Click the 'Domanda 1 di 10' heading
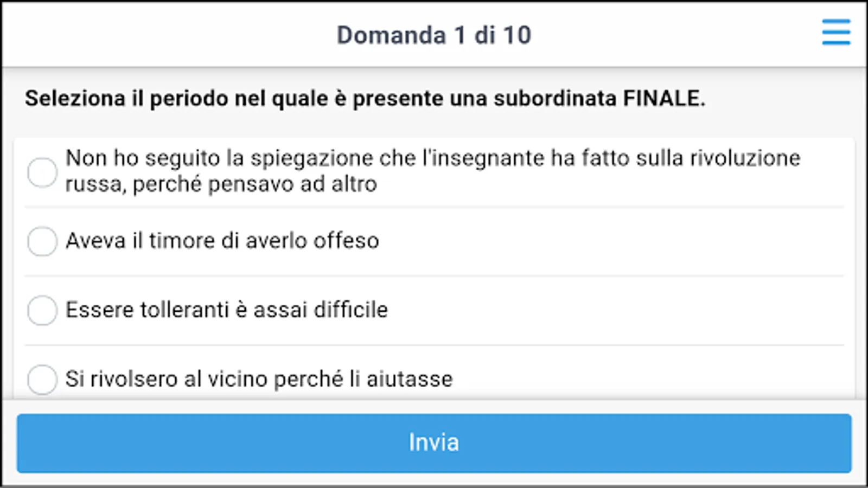This screenshot has width=868, height=488. coord(434,35)
